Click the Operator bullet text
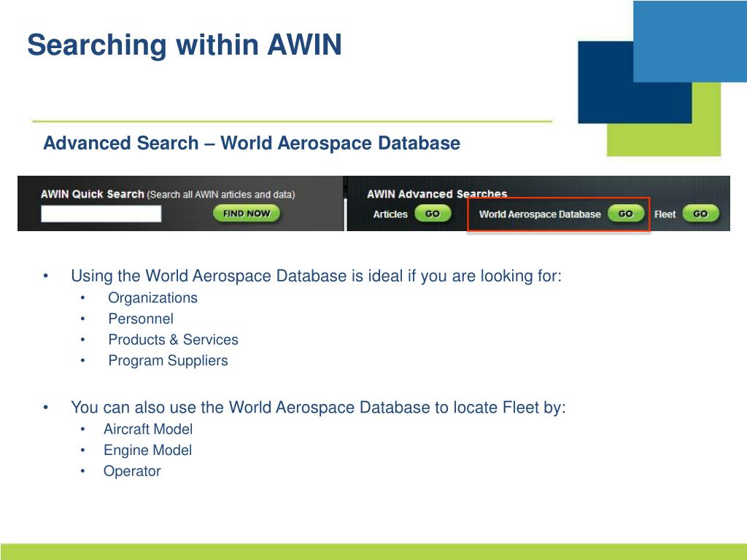This screenshot has height=560, width=747. tap(132, 471)
